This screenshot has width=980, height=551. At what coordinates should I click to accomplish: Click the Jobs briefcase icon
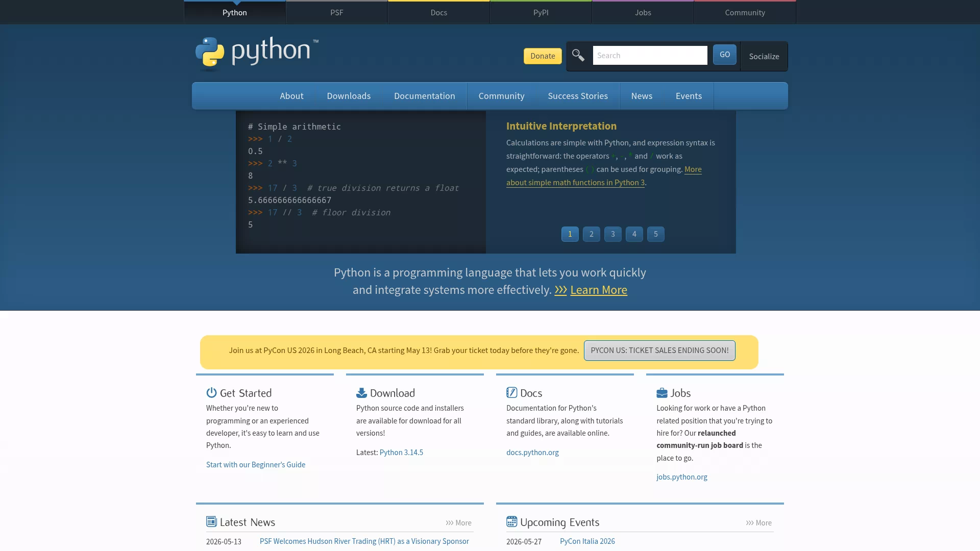(662, 392)
